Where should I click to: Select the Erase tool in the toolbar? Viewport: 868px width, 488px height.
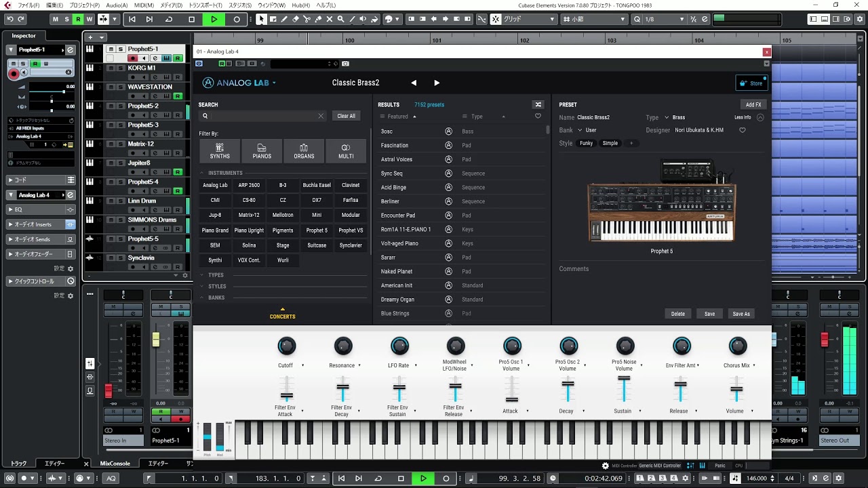(296, 20)
